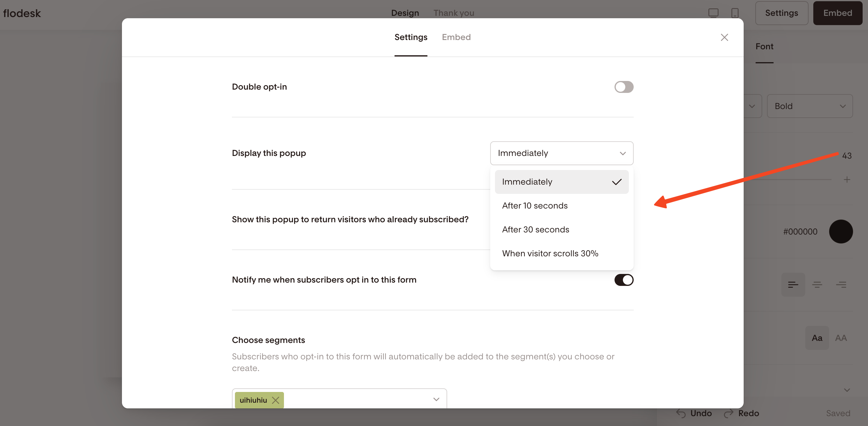This screenshot has height=426, width=868.
Task: Click the font size value 43
Action: click(x=846, y=156)
